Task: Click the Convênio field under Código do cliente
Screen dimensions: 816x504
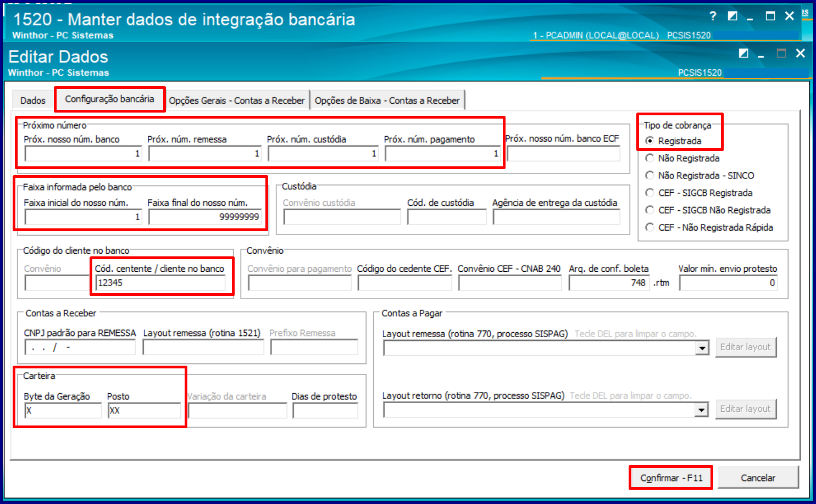Action: [x=57, y=283]
